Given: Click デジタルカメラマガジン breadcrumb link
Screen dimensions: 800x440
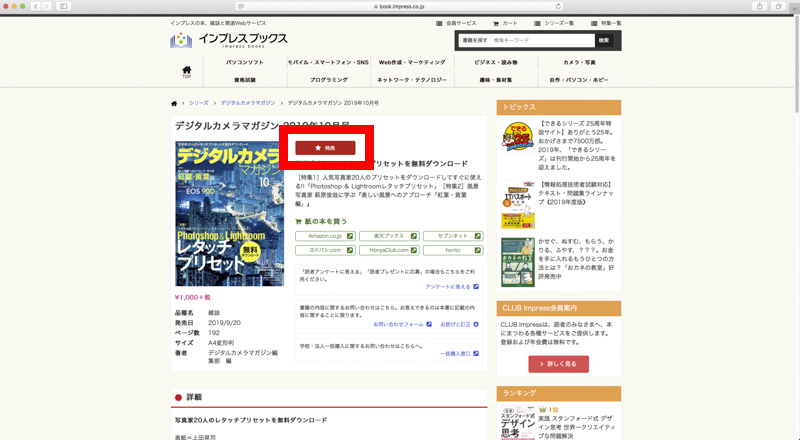Looking at the screenshot, I should [x=248, y=103].
